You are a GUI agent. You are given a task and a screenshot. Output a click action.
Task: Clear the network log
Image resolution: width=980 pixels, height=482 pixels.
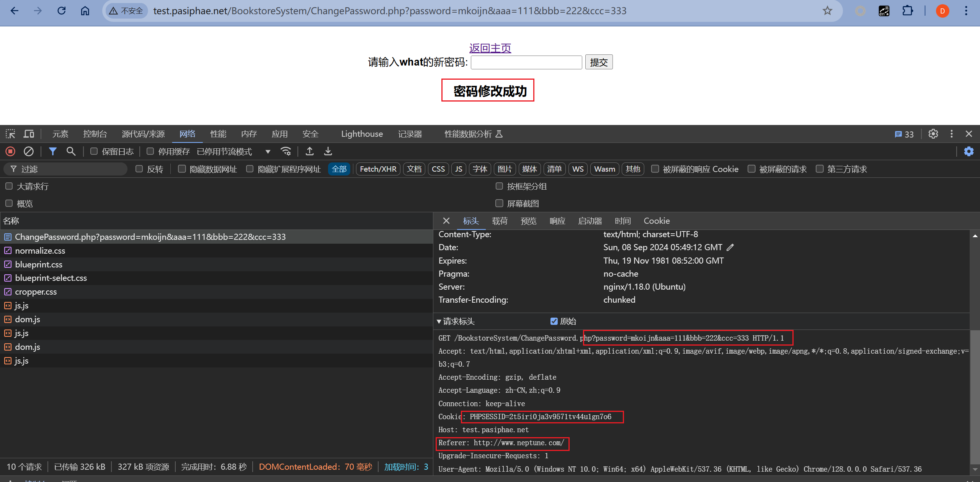[29, 151]
